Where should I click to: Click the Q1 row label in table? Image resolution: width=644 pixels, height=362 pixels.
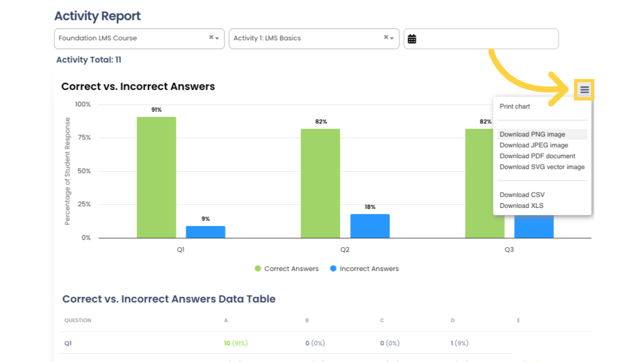[68, 343]
